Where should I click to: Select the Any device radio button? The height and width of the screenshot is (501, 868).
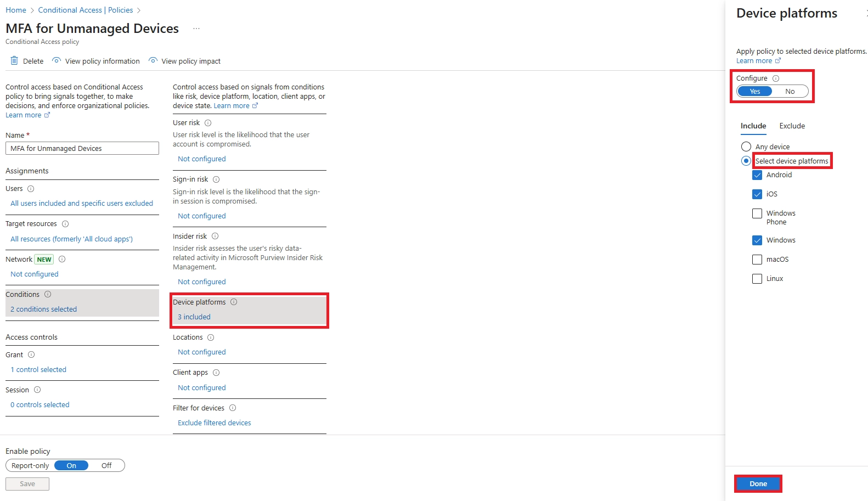746,147
